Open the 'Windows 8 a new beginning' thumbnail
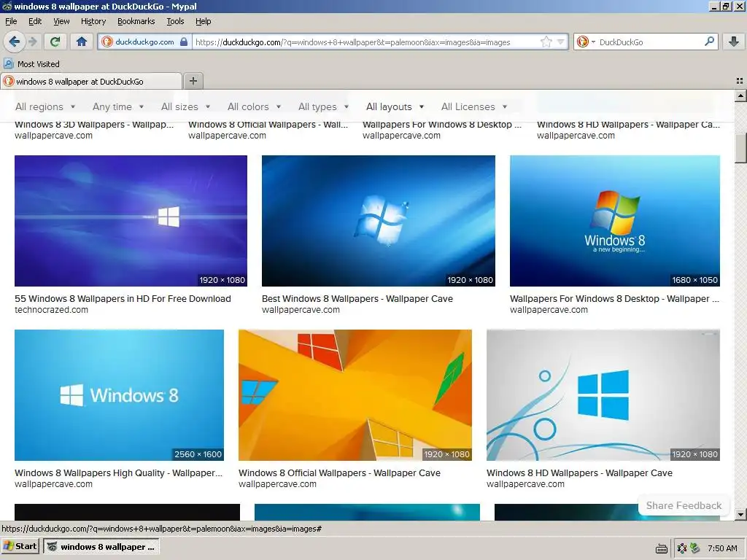 (x=614, y=221)
